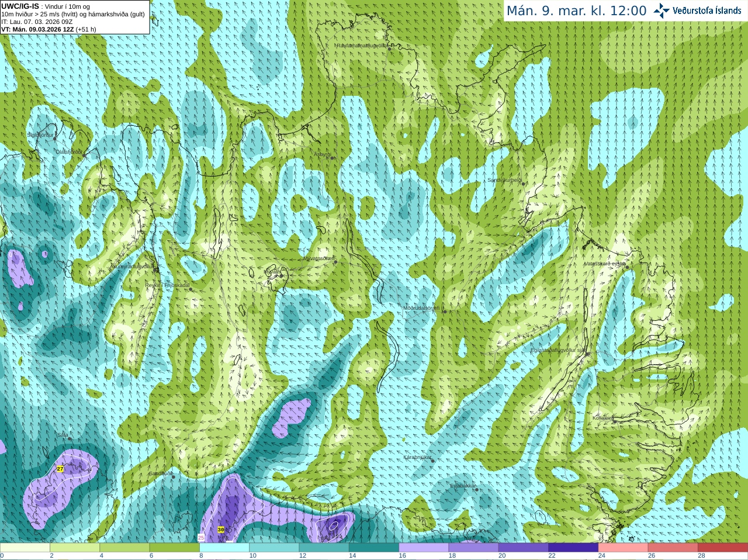Viewport: 748px width, 560px height.
Task: Click the Vatnsskarð eystra label
Action: pyautogui.click(x=605, y=264)
